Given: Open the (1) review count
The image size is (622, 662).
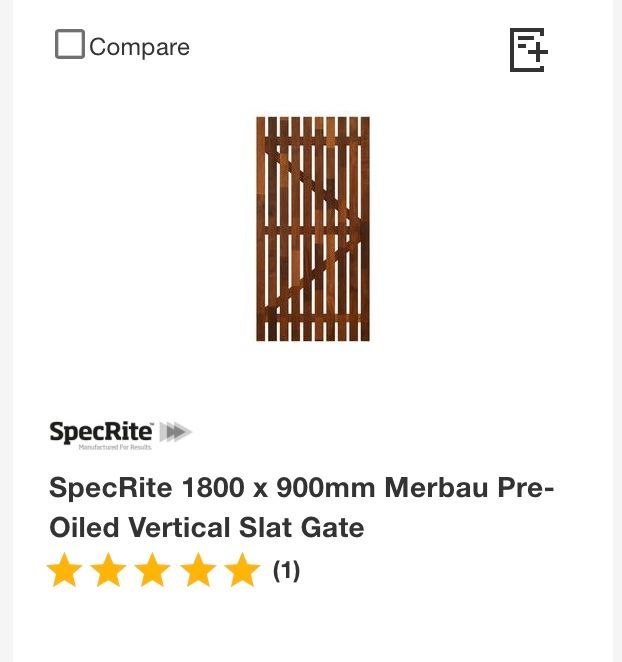Looking at the screenshot, I should pos(287,571).
